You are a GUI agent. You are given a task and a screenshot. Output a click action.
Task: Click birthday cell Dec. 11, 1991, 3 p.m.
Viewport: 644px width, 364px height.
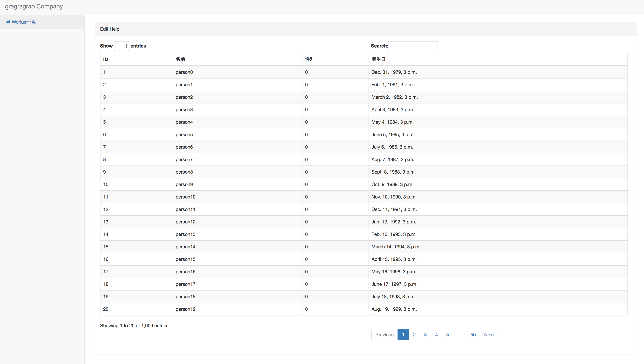(x=498, y=209)
